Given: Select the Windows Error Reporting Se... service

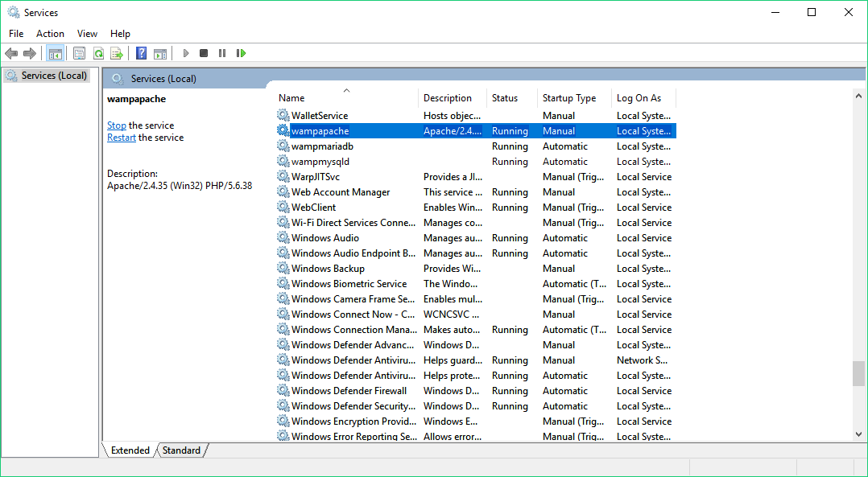Looking at the screenshot, I should click(353, 437).
